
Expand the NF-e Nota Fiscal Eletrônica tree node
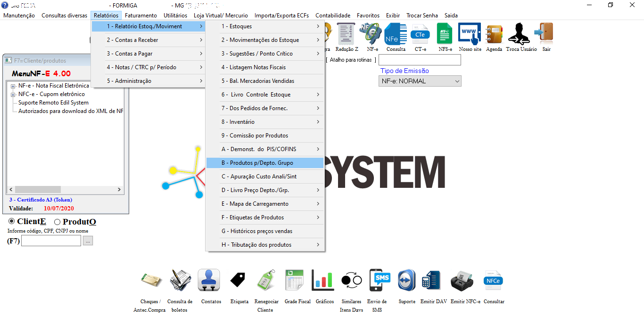point(13,86)
